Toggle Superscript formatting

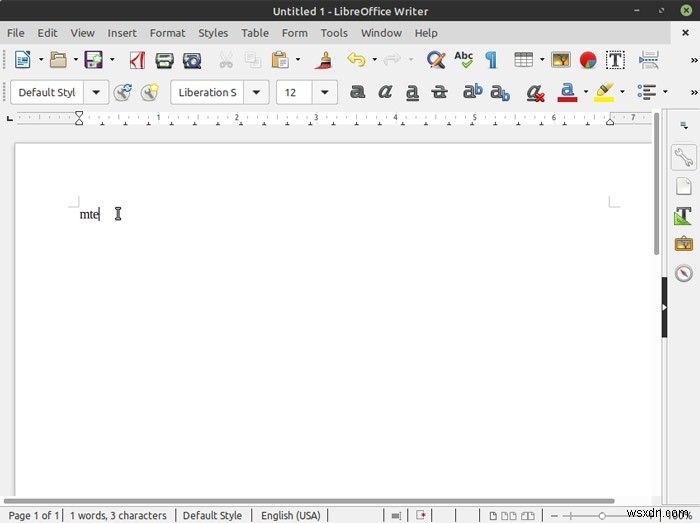472,91
